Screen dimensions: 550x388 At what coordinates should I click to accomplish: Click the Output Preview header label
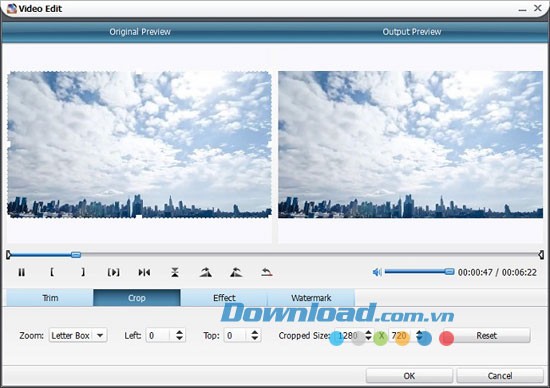click(412, 32)
